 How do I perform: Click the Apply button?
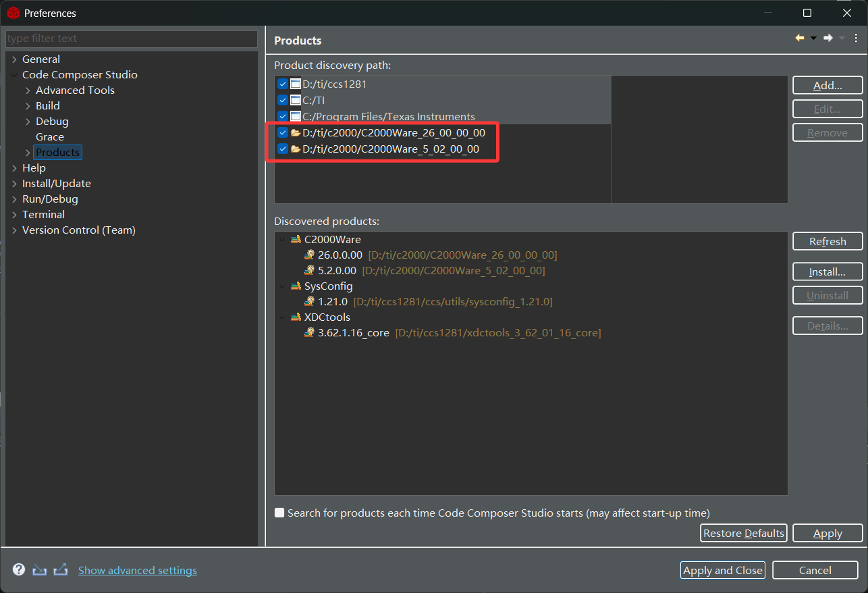(x=828, y=534)
